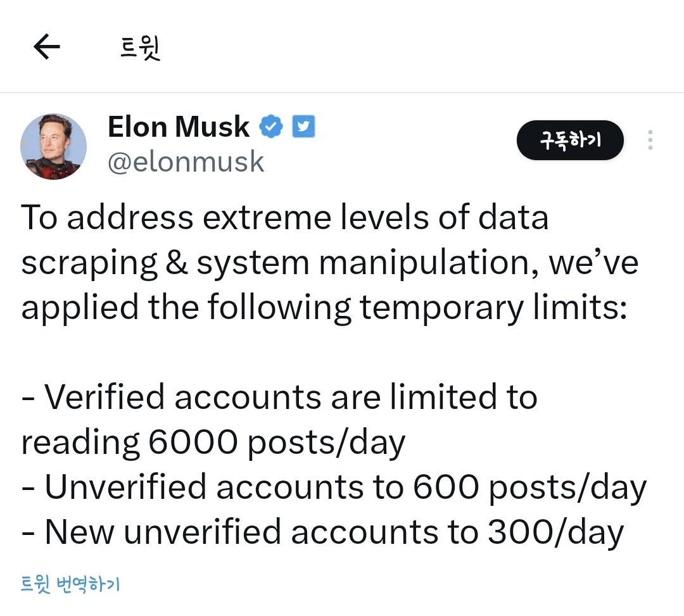This screenshot has height=616, width=684.
Task: Click the number 6000 in the tweet
Action: [193, 442]
